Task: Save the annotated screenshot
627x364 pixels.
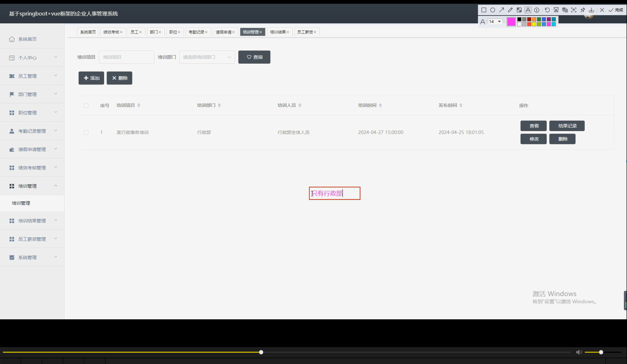Action: click(x=592, y=10)
